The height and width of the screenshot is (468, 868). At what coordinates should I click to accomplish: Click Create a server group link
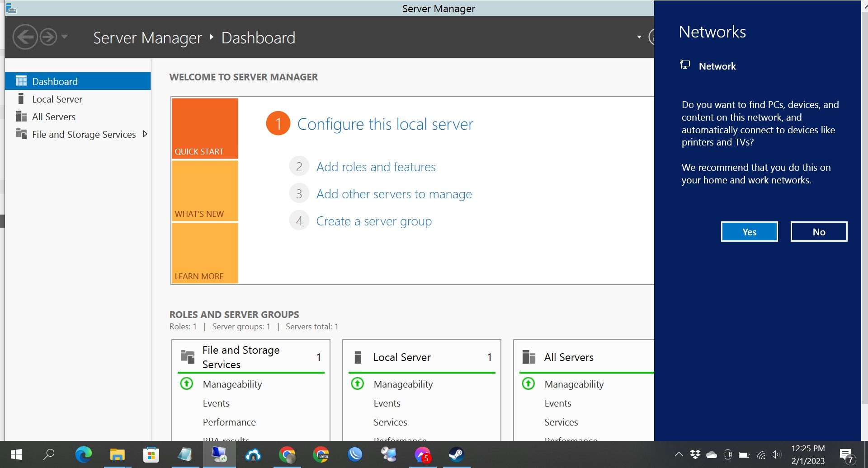[x=374, y=221]
